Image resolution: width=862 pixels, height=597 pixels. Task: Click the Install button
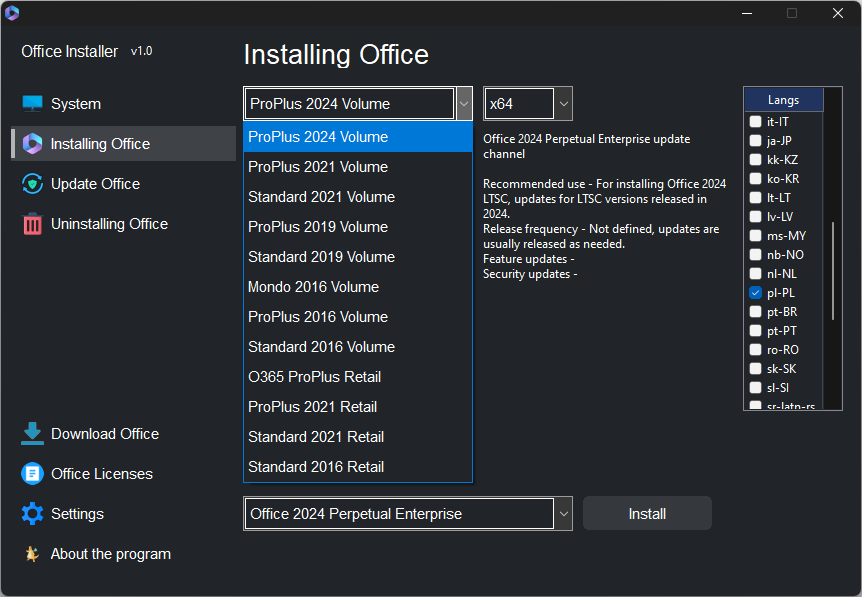[x=647, y=513]
